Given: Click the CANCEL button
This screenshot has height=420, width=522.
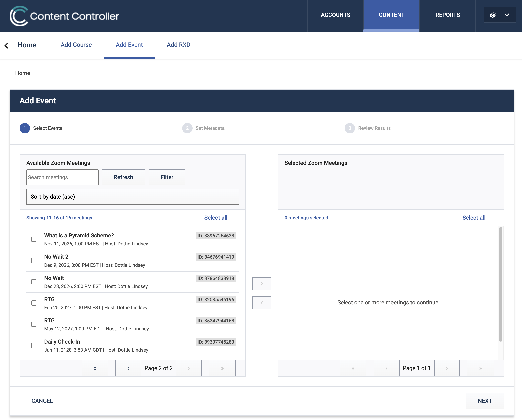Looking at the screenshot, I should [42, 401].
